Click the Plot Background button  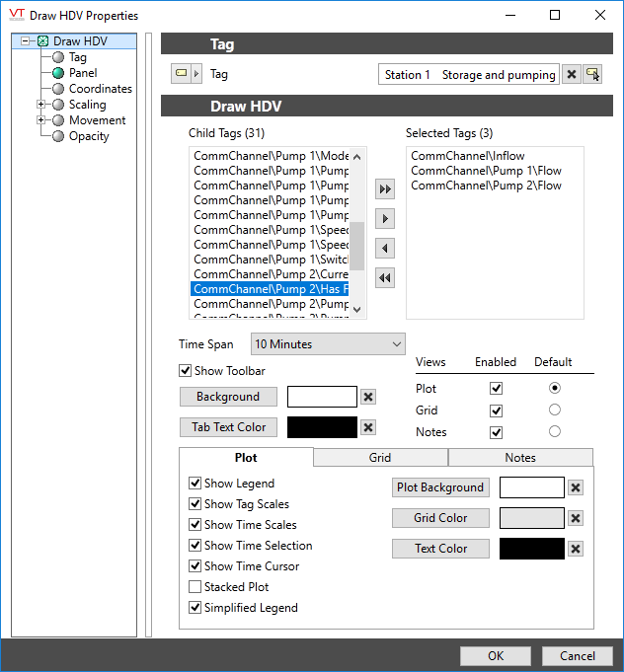pos(440,487)
